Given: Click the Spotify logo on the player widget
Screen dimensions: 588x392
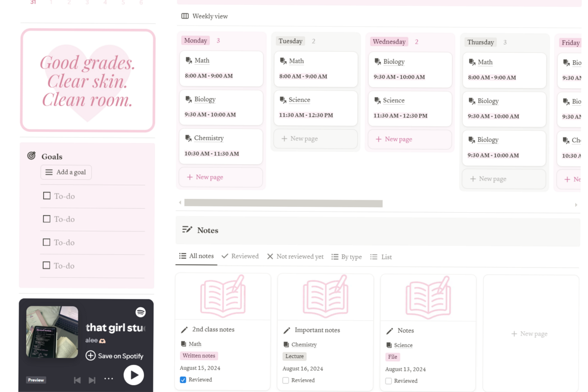Looking at the screenshot, I should [141, 312].
